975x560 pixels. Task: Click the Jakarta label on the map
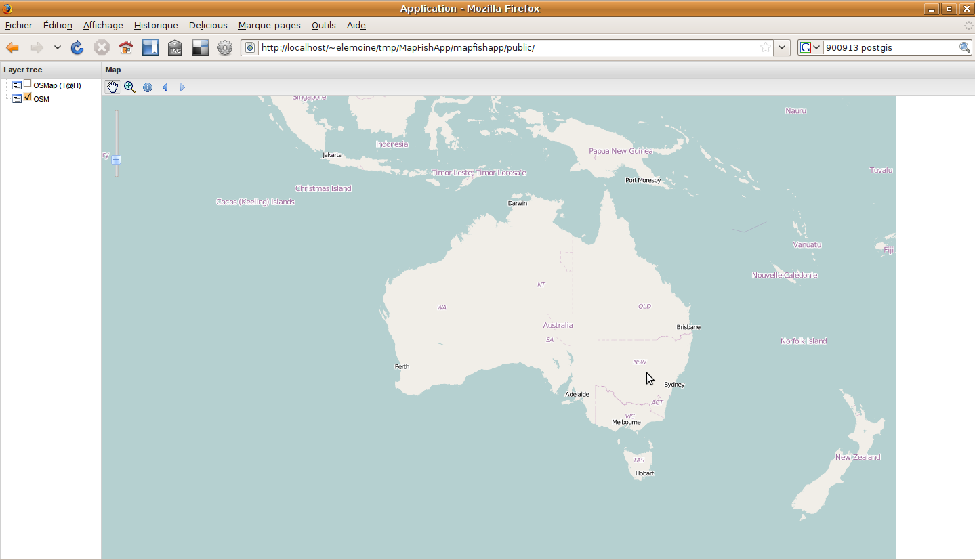click(x=332, y=155)
